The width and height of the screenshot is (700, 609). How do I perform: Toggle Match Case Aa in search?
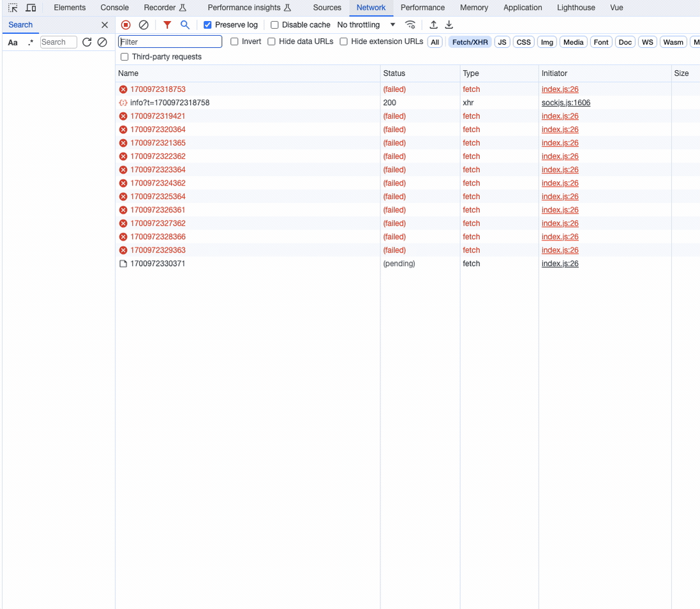(x=13, y=42)
